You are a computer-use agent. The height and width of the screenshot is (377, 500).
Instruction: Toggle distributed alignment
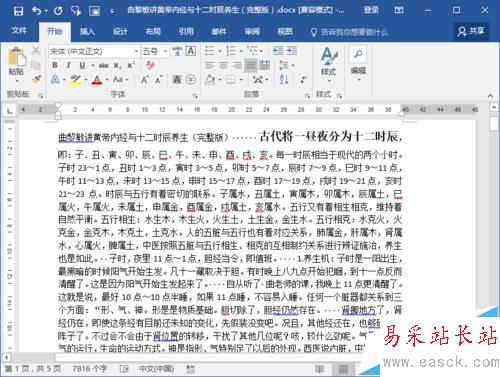[264, 65]
